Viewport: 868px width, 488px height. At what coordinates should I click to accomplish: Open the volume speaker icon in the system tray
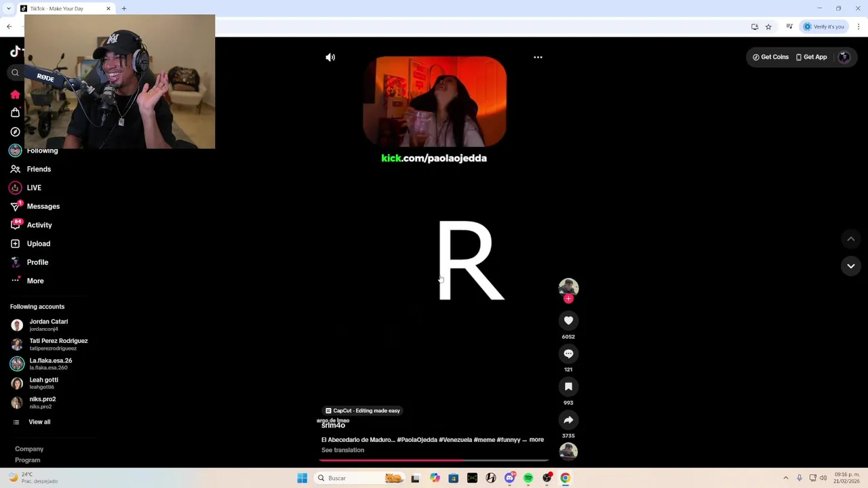(x=823, y=479)
